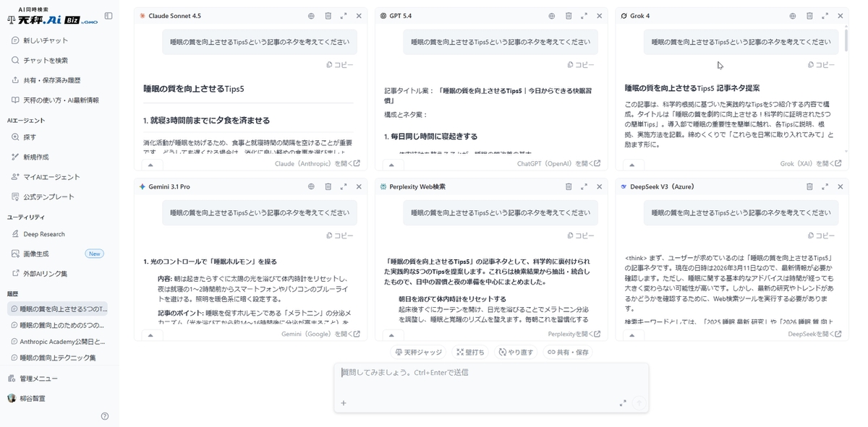The image size is (868, 427).
Task: Click trash icon in Grok 4 panel
Action: (809, 16)
